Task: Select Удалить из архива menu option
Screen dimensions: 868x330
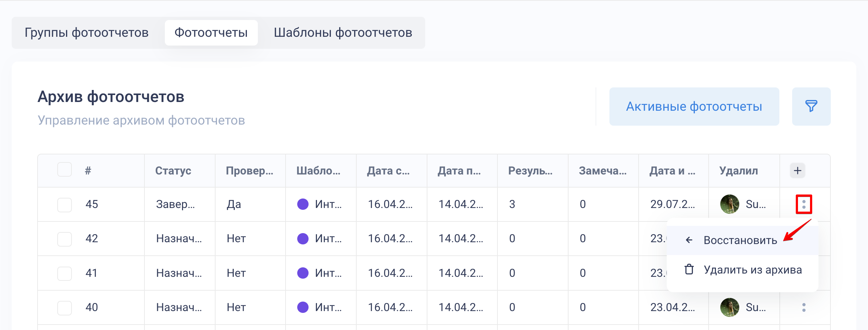Action: pyautogui.click(x=752, y=270)
